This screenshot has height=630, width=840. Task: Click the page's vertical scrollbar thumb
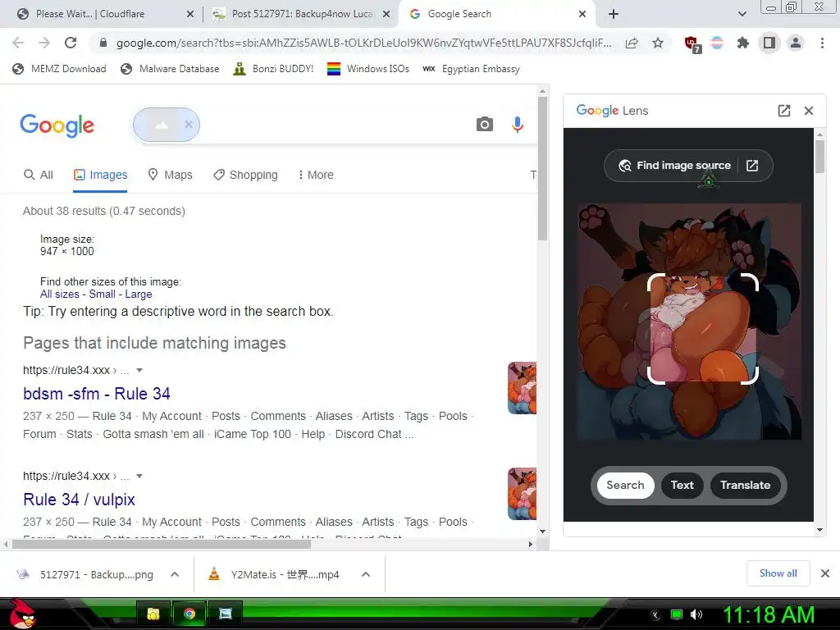[543, 169]
